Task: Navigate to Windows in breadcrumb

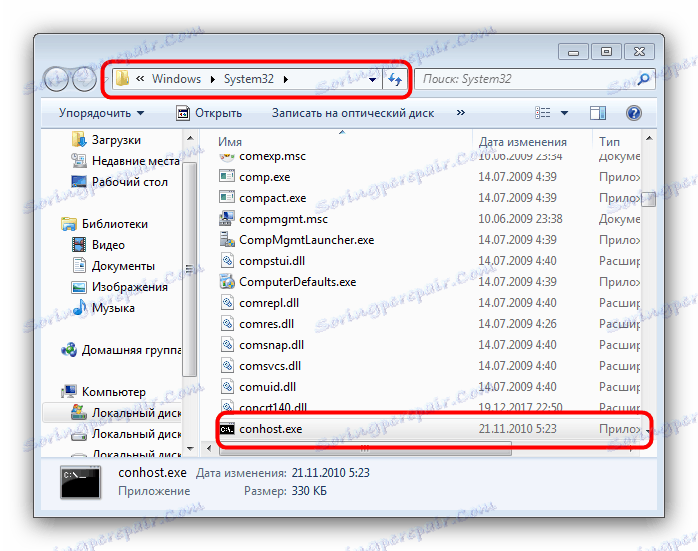Action: 176,79
